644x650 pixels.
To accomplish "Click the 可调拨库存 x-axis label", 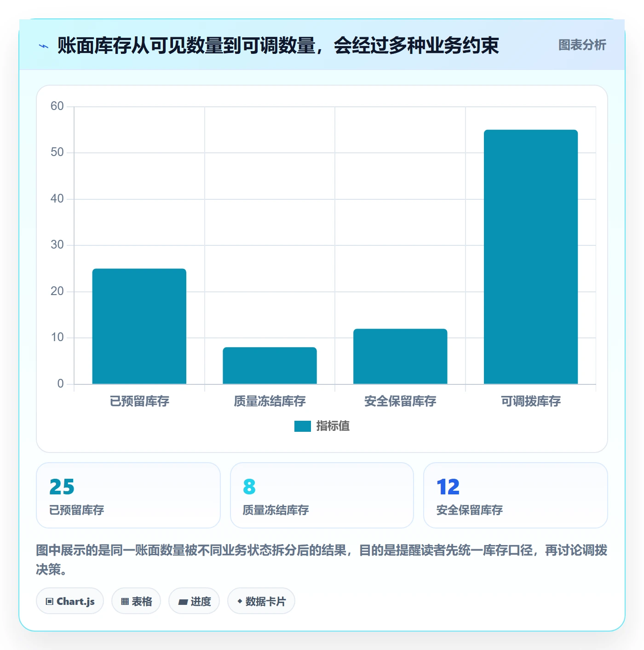I will 531,401.
